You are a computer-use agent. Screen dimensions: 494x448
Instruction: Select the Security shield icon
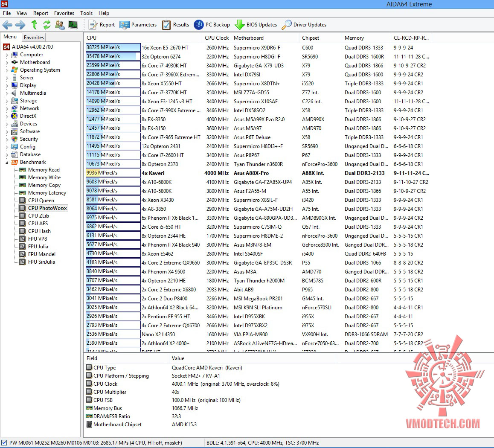[14, 139]
